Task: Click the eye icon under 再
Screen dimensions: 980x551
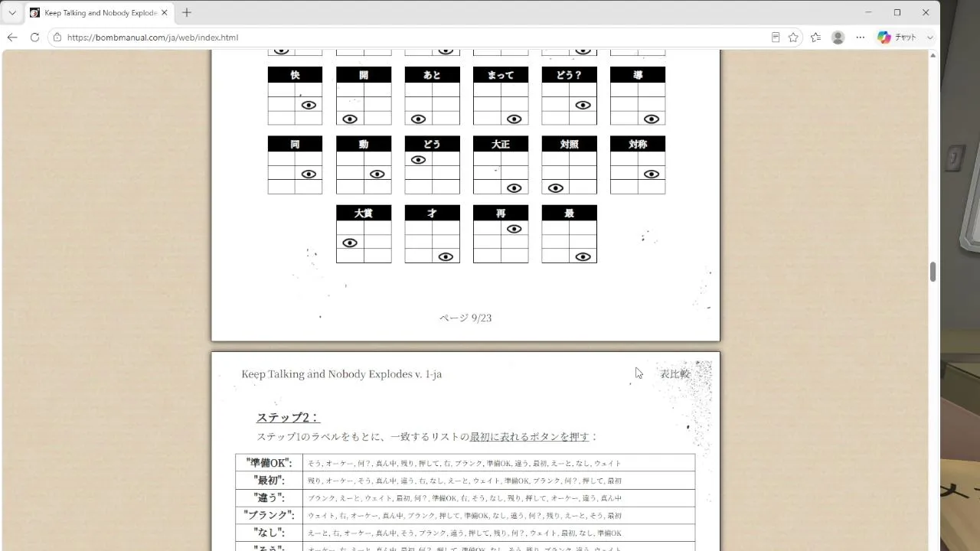Action: [x=514, y=229]
